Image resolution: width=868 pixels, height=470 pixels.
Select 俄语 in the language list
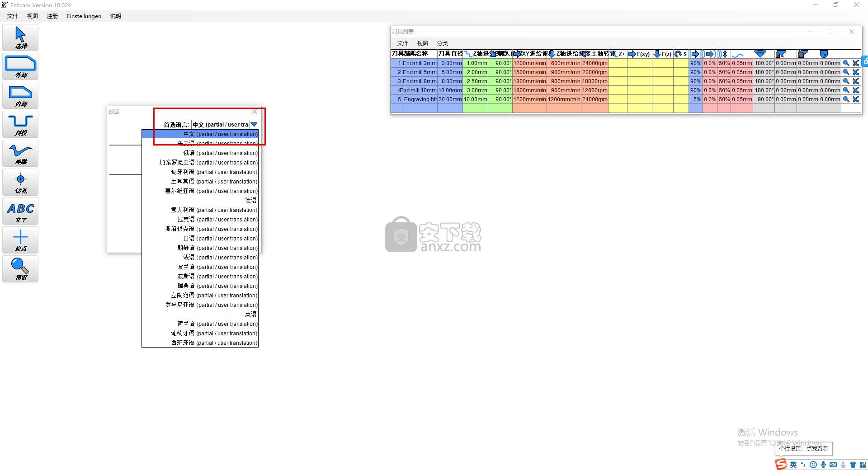200,153
